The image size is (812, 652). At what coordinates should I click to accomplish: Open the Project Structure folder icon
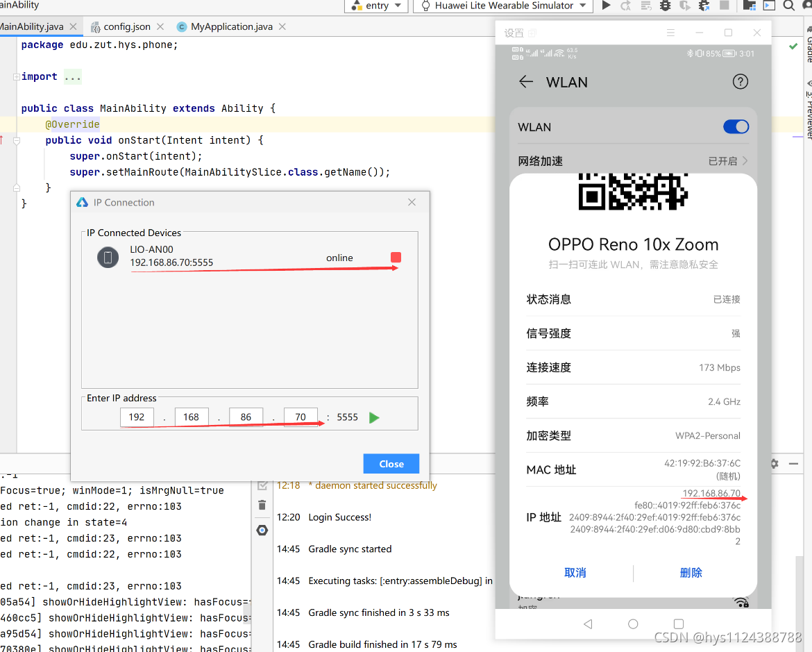point(749,6)
